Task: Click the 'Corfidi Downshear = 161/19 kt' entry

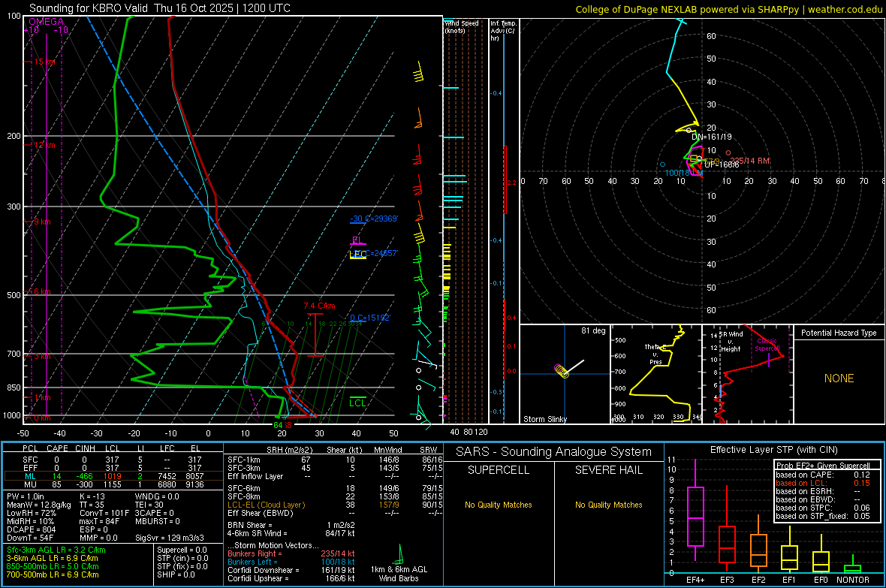Action: coord(291,570)
